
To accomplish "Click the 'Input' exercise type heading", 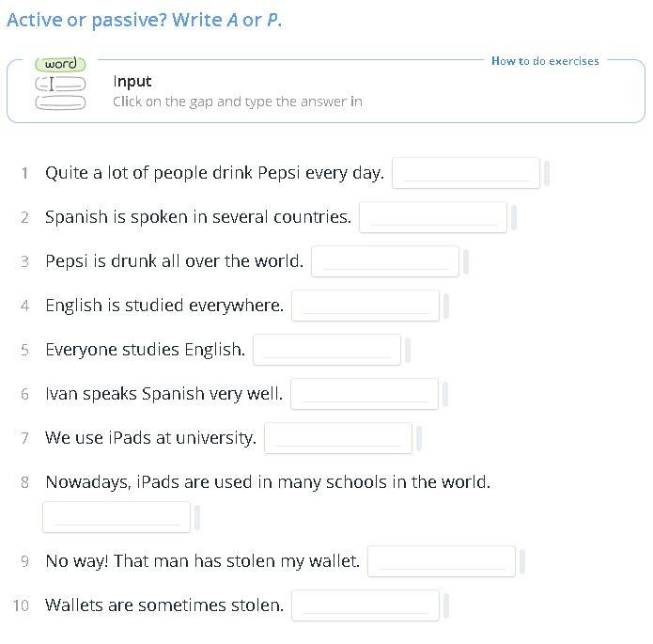I will [132, 82].
